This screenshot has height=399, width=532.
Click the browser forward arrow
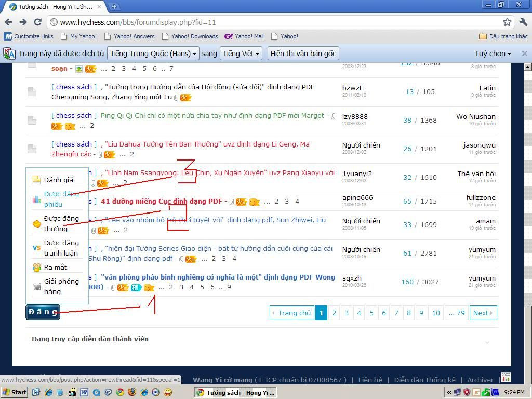click(x=23, y=22)
